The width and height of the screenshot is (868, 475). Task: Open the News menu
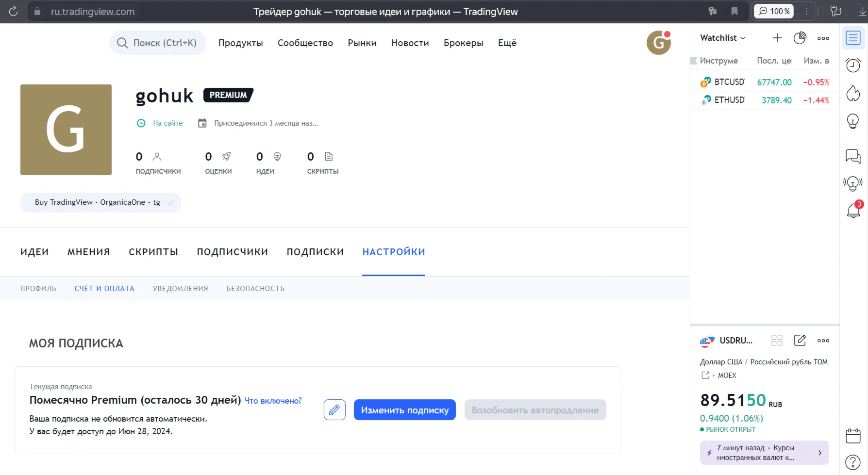(x=410, y=43)
